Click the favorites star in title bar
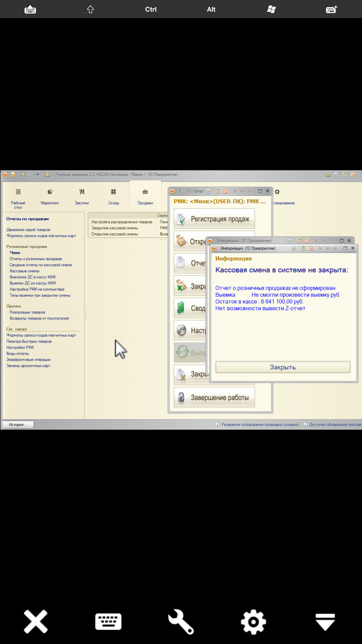This screenshot has height=644, width=362. [x=47, y=175]
